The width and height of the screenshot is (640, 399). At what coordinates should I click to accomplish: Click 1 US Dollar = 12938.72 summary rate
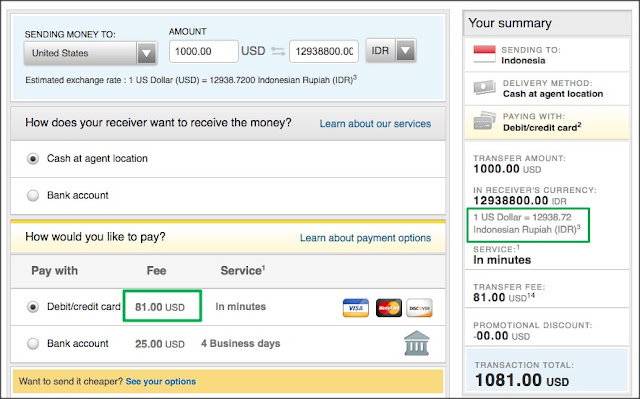[527, 224]
